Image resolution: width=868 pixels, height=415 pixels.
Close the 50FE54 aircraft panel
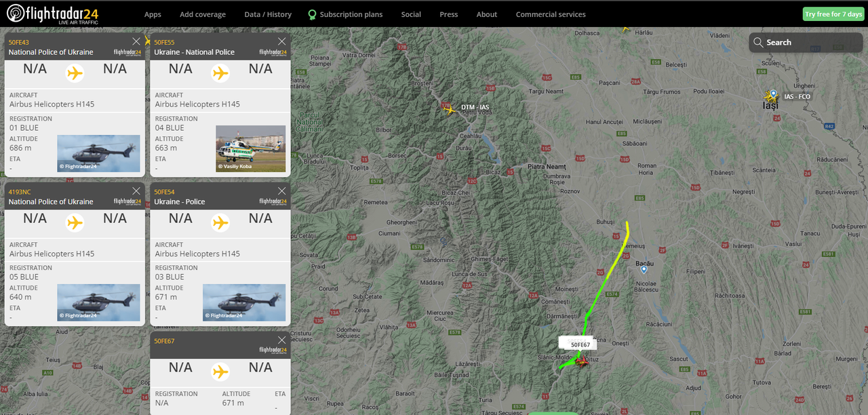(282, 191)
